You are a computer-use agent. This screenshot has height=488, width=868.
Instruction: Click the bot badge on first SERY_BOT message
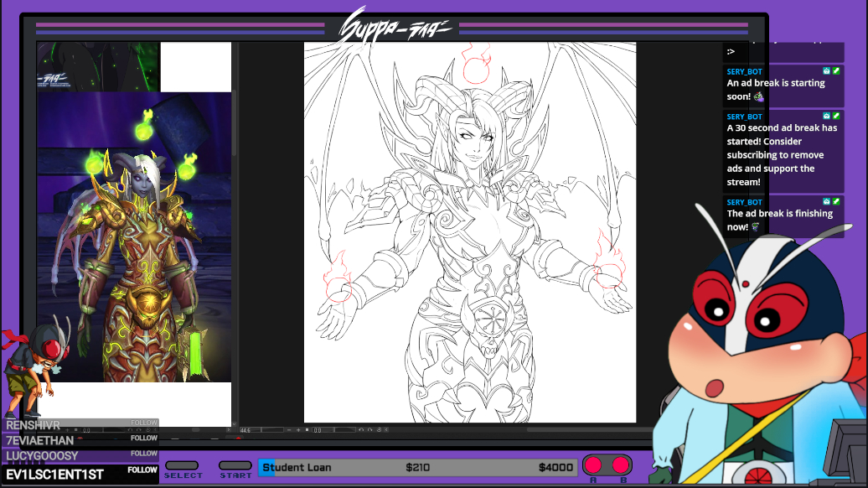pos(826,71)
